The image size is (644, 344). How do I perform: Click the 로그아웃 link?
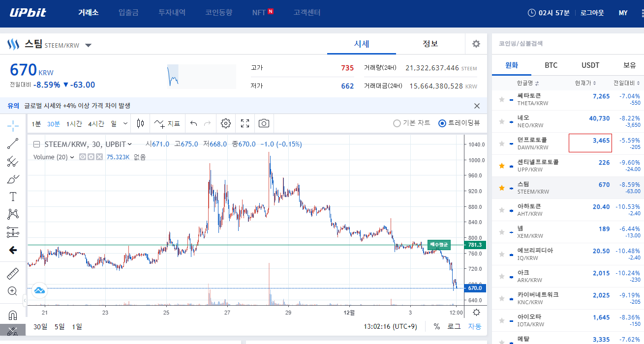point(592,13)
